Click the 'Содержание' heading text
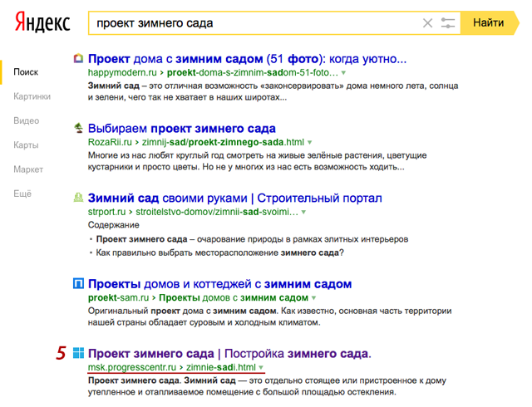Screen dimensions: 532x407 click(113, 225)
